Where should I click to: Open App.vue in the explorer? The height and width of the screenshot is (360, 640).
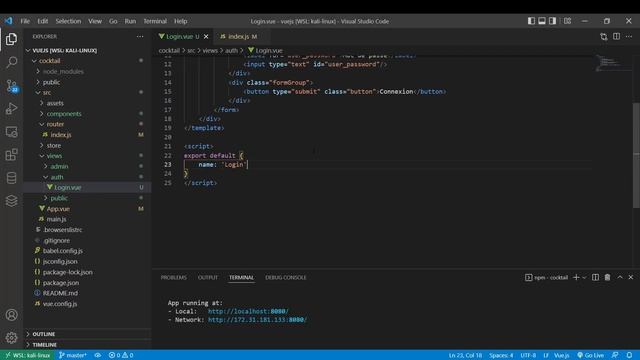pos(58,209)
